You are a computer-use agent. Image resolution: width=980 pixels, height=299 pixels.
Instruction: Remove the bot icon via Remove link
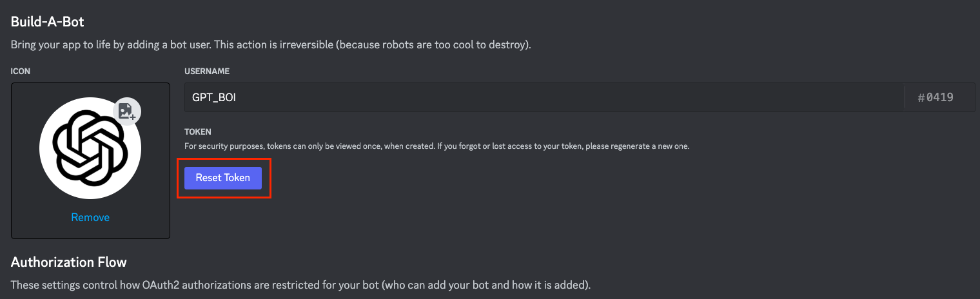tap(90, 218)
